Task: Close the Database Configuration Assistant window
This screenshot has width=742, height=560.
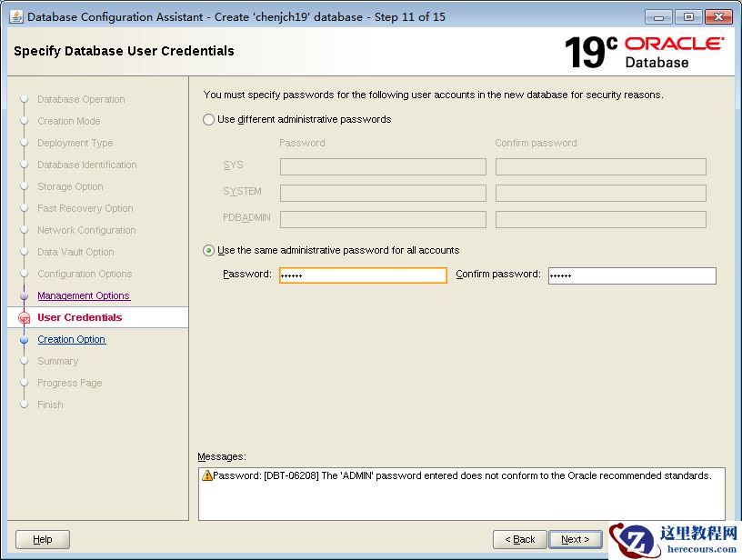Action: [718, 17]
